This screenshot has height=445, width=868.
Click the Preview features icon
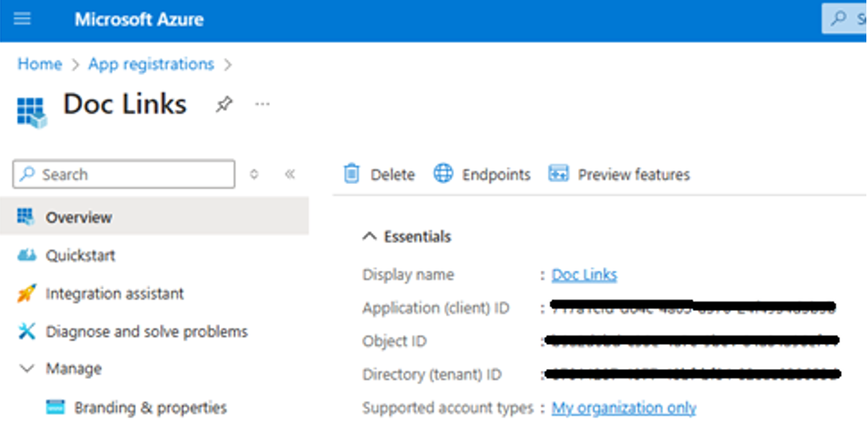pyautogui.click(x=558, y=174)
